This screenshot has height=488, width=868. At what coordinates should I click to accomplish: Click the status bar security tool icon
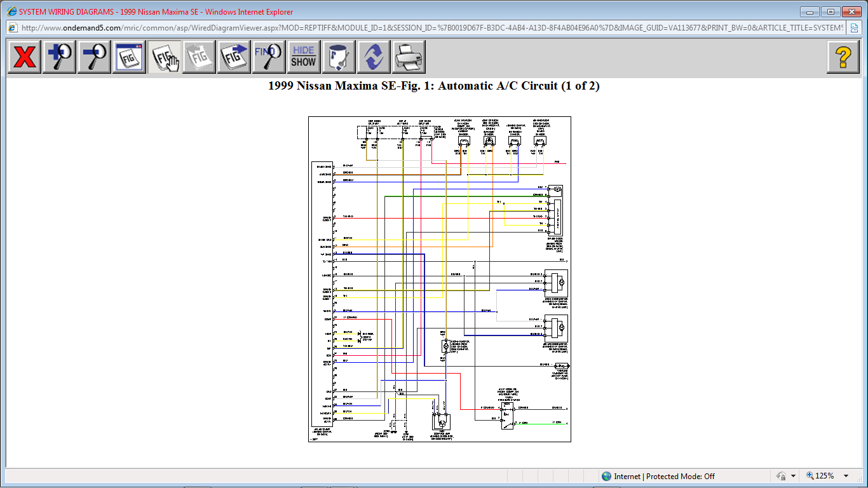[x=780, y=476]
